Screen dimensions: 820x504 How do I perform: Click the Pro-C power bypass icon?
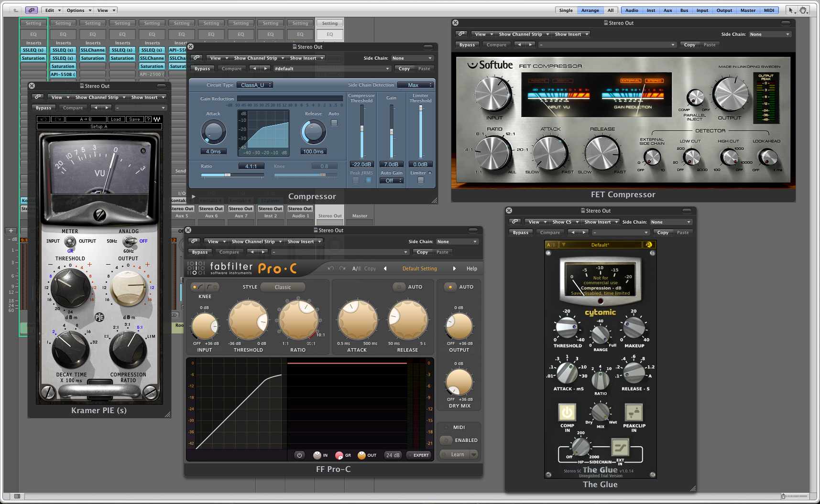point(299,455)
